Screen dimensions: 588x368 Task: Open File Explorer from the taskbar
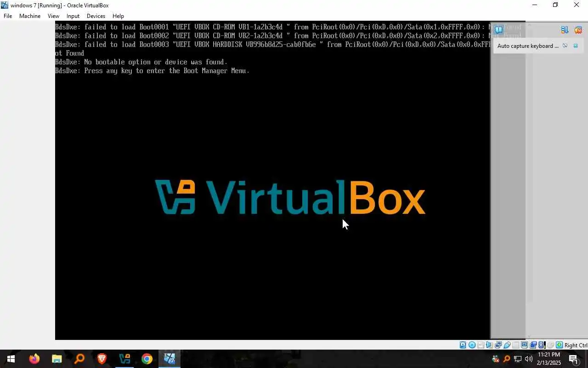tap(57, 359)
